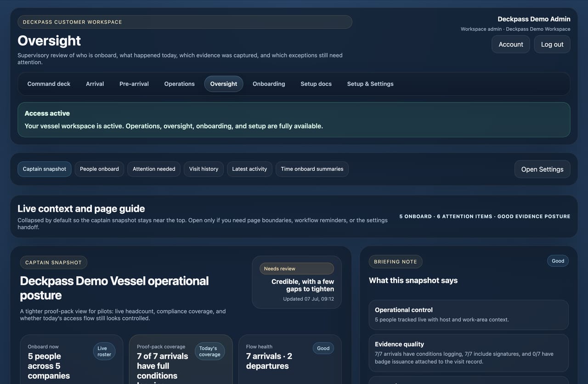Open the Evidence quality note
Viewport: 588px width, 384px height.
point(469,353)
